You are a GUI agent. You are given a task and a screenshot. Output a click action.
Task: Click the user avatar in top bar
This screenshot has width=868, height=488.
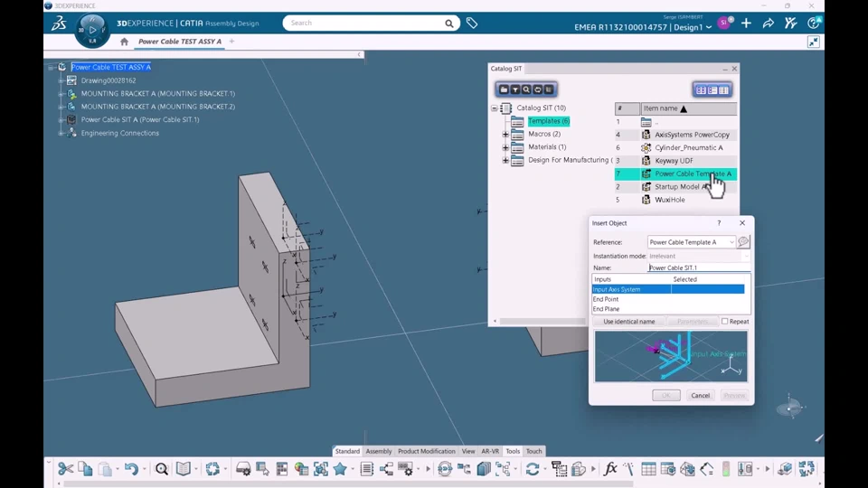724,23
